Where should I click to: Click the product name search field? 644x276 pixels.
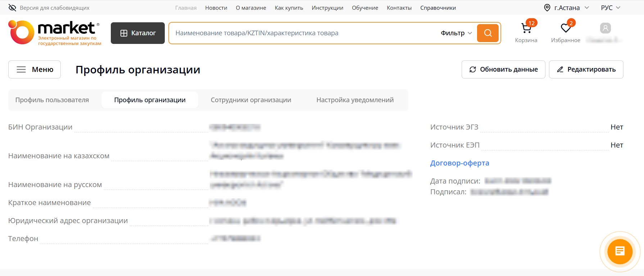click(x=302, y=33)
